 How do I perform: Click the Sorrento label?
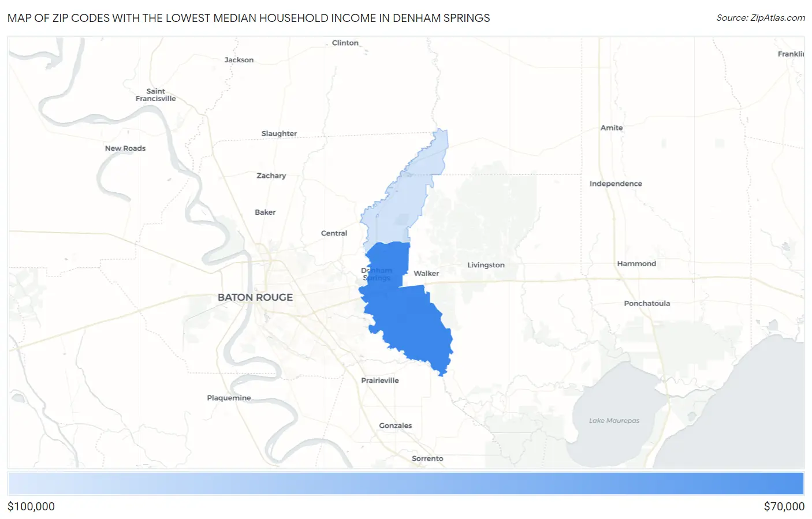[x=427, y=458]
